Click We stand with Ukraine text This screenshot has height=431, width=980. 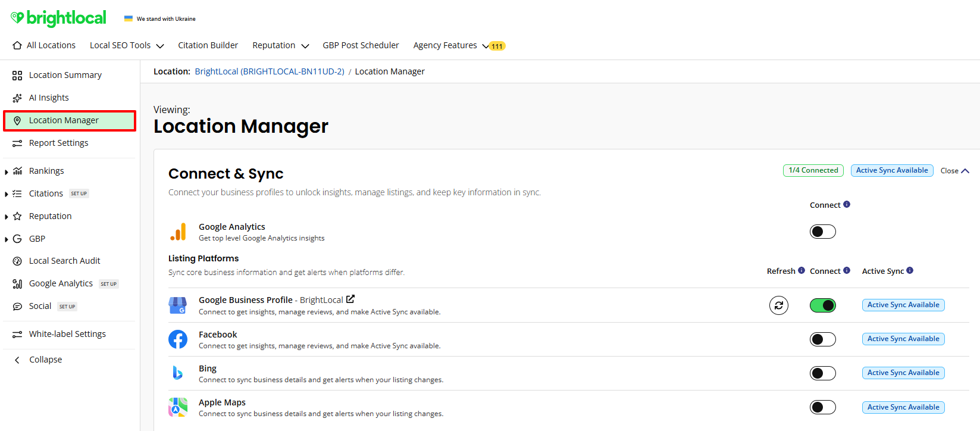[166, 19]
